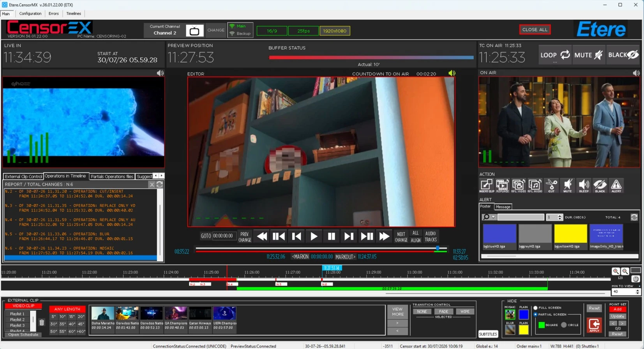Open the Timelines menu
This screenshot has width=644, height=349.
(74, 14)
